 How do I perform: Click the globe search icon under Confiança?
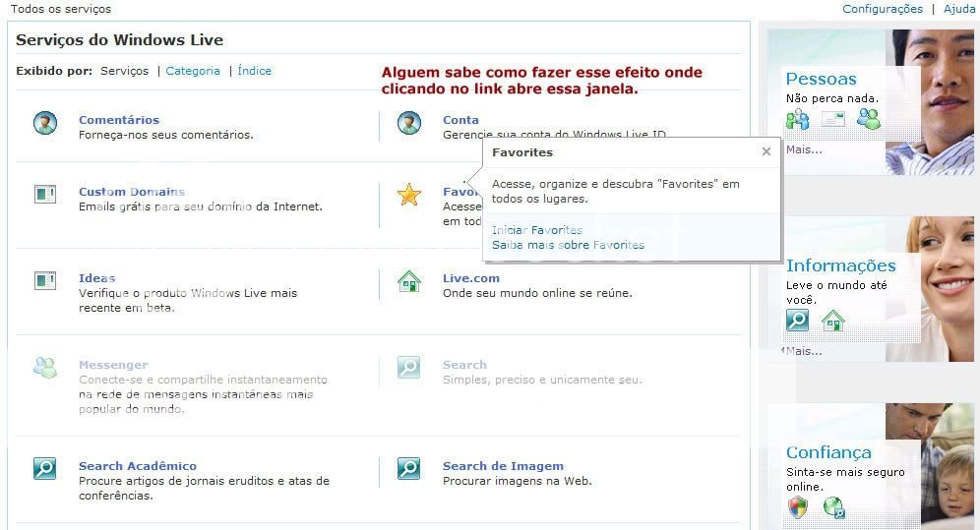tap(833, 507)
